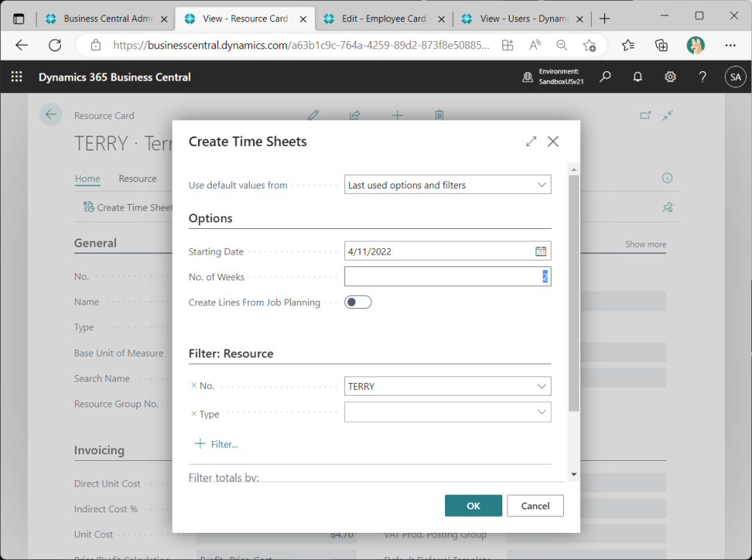Toggle Create Lines From Job Planning
Screen dimensions: 752x560
point(358,302)
